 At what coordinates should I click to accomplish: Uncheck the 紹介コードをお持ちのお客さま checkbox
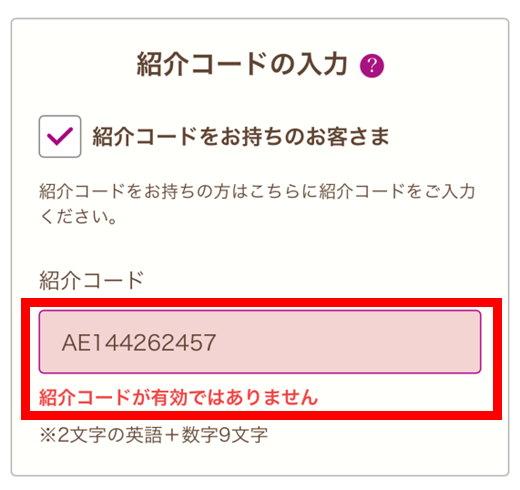click(60, 136)
